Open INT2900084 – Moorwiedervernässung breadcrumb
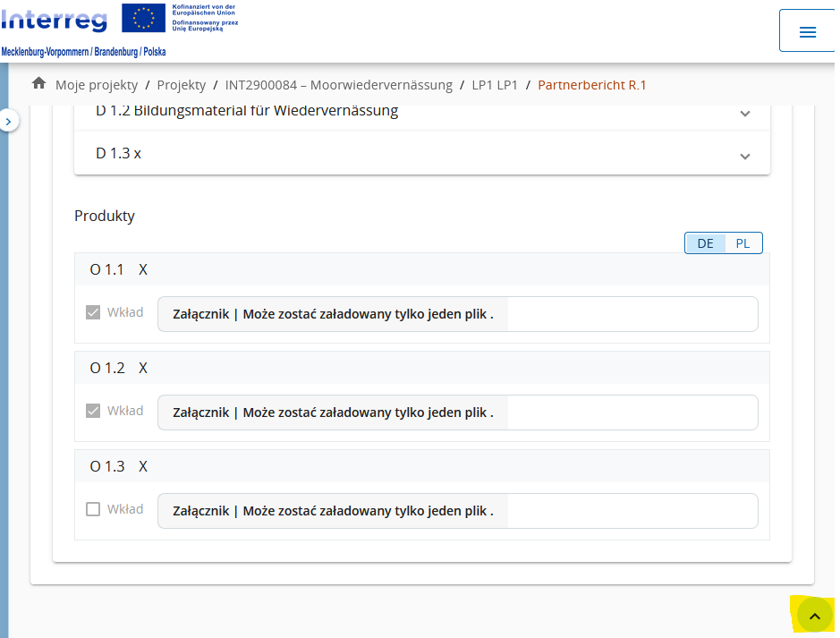Screen dimensions: 840x638 tap(338, 85)
